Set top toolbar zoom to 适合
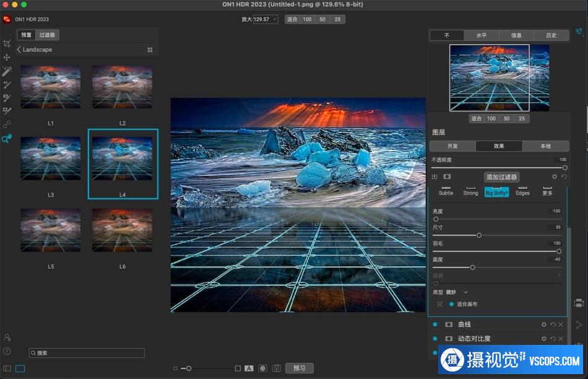Screen dimensions: 588x379 pos(293,19)
